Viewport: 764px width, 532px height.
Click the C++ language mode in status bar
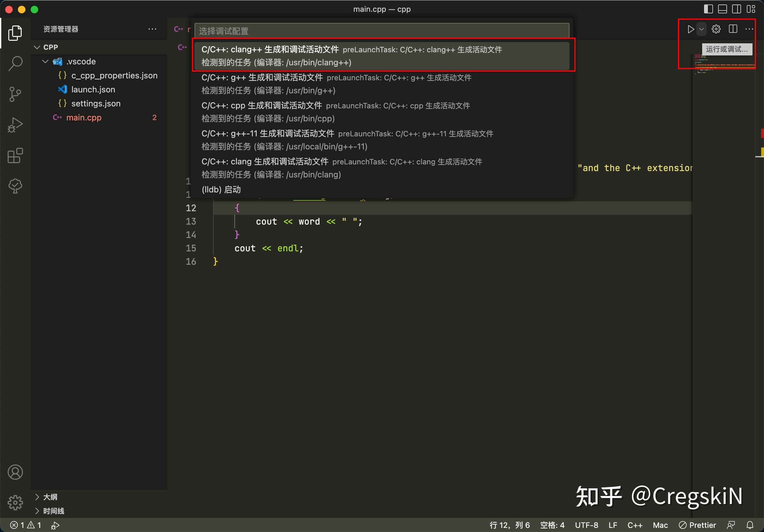pyautogui.click(x=635, y=525)
